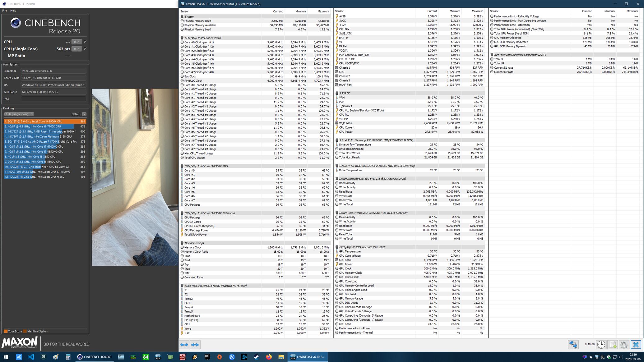Open the Origin taskbar icon
This screenshot has width=644, height=362.
click(220, 357)
